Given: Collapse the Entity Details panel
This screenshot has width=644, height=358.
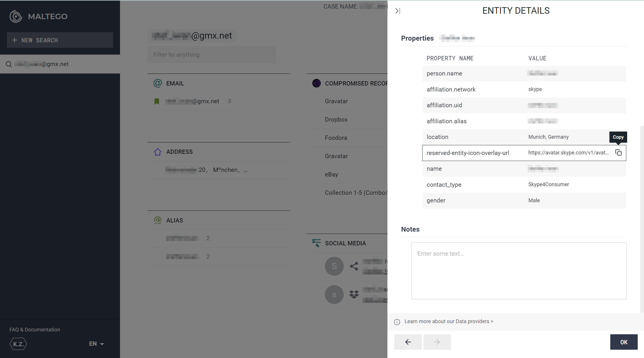Looking at the screenshot, I should pos(398,11).
